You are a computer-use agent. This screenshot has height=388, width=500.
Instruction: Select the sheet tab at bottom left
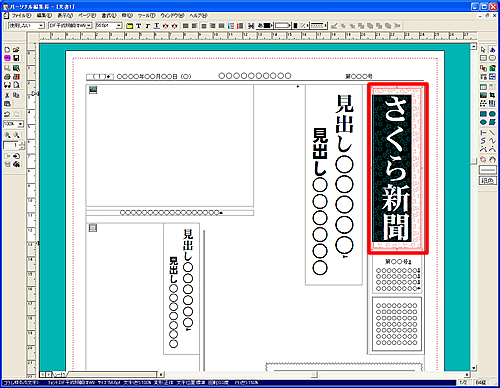point(59,375)
